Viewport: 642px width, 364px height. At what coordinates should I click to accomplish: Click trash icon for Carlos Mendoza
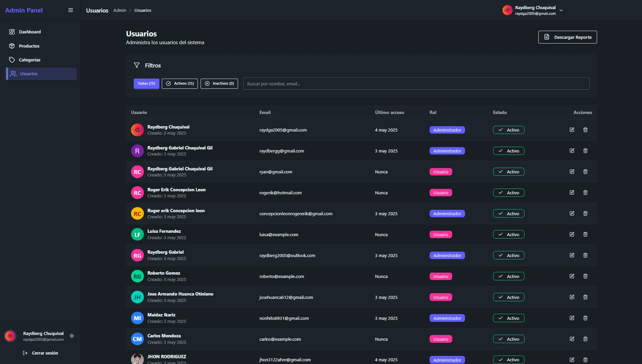pyautogui.click(x=585, y=339)
